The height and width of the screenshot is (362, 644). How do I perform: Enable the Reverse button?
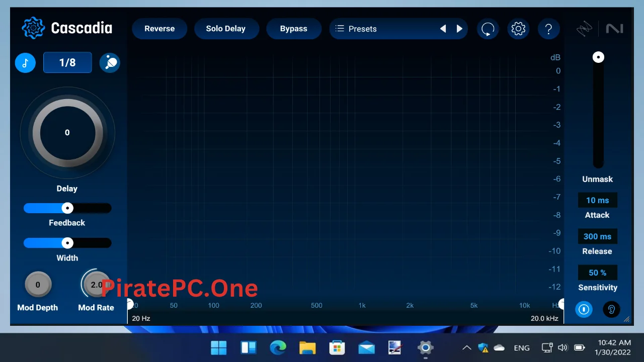tap(159, 29)
